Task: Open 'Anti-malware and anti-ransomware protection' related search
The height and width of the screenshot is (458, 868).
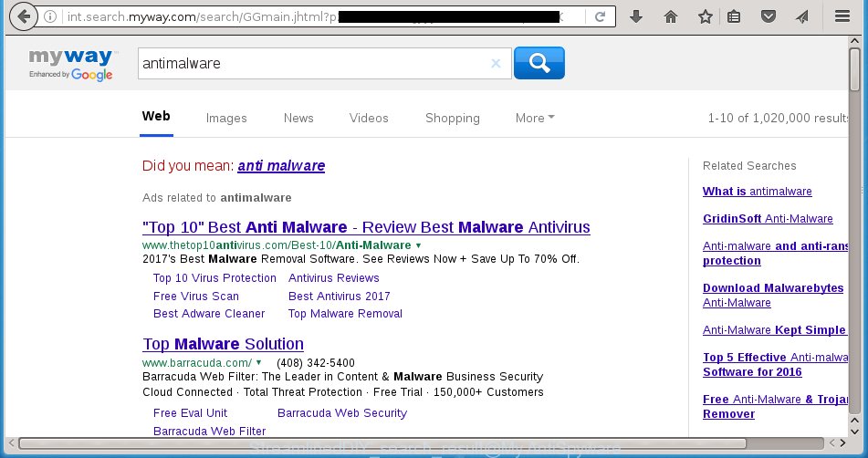Action: 775,253
